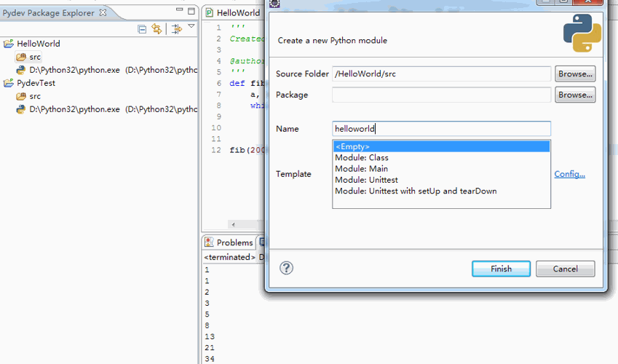Click the Collapse All icon in Package Explorer
Image resolution: width=618 pixels, height=364 pixels.
click(142, 29)
